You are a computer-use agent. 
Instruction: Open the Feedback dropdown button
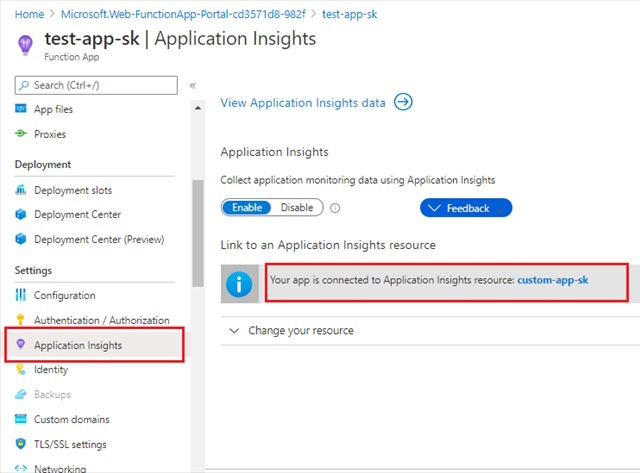[x=466, y=208]
